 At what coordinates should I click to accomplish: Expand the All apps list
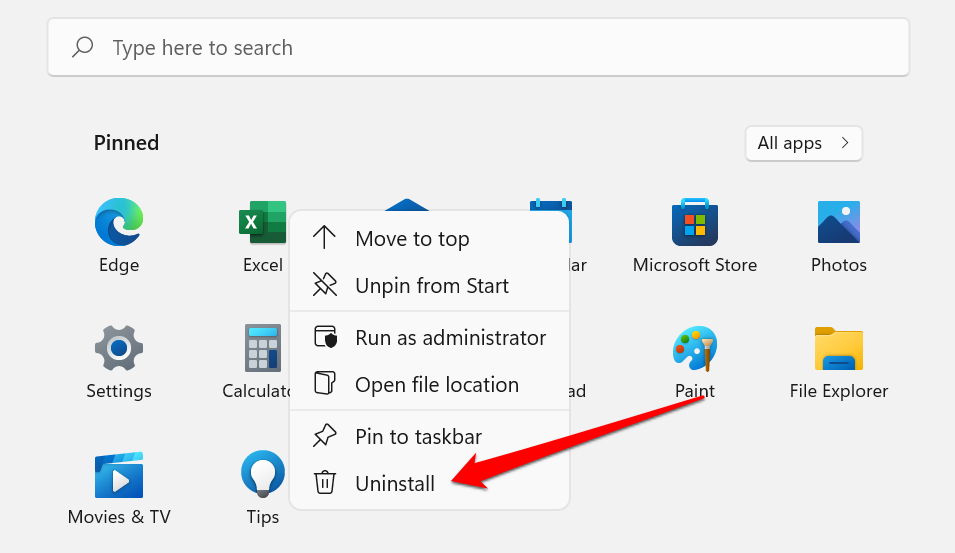coord(803,143)
